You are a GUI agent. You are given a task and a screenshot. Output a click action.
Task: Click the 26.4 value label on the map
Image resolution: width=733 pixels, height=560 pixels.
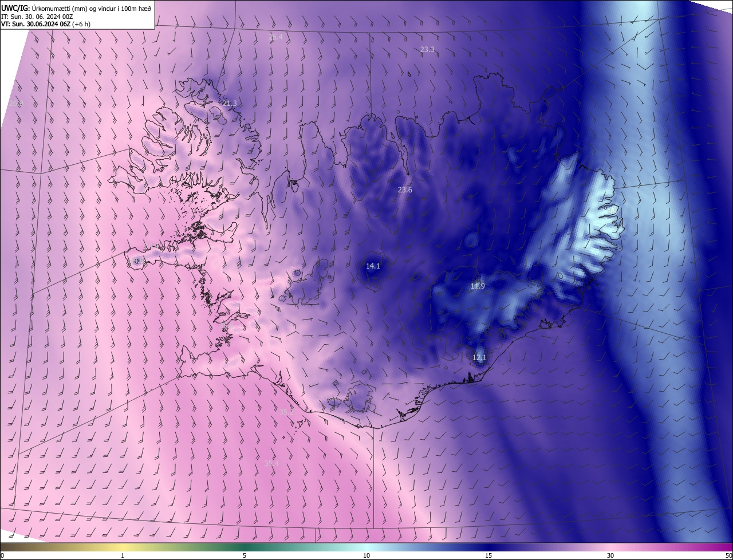click(275, 37)
